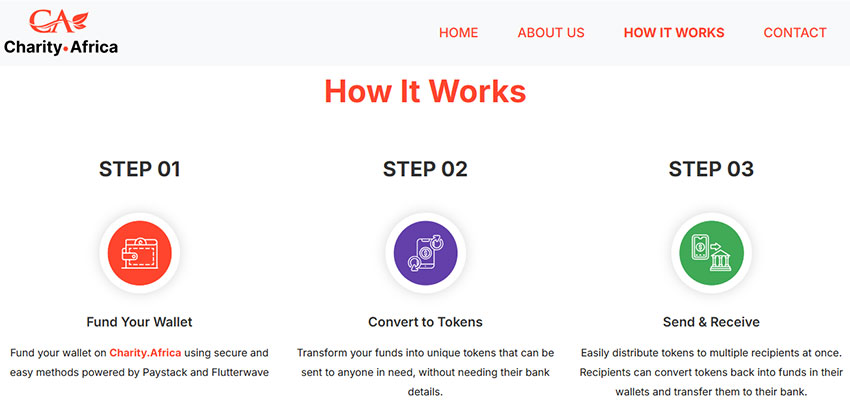Go to the HOME nav item
Viewport: 850px width, 400px height.
pos(459,33)
